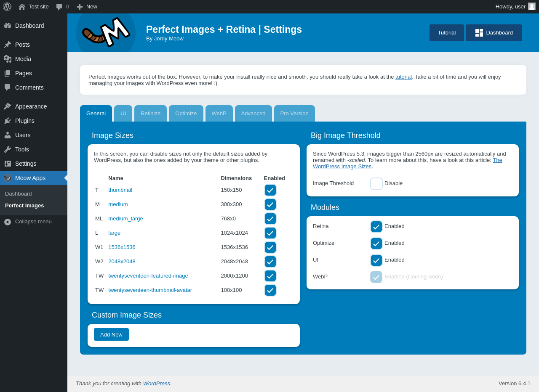539x392 pixels.
Task: Click the Plugins plug icon
Action: [8, 121]
